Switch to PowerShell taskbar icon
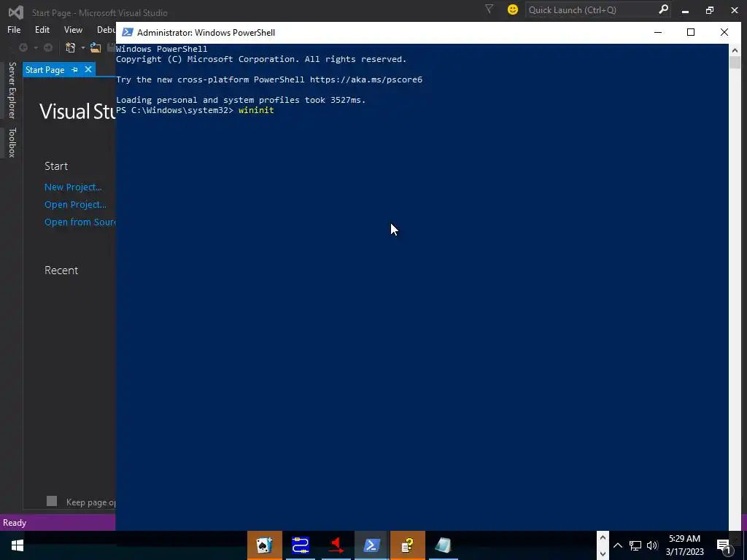Image resolution: width=747 pixels, height=560 pixels. pyautogui.click(x=371, y=545)
